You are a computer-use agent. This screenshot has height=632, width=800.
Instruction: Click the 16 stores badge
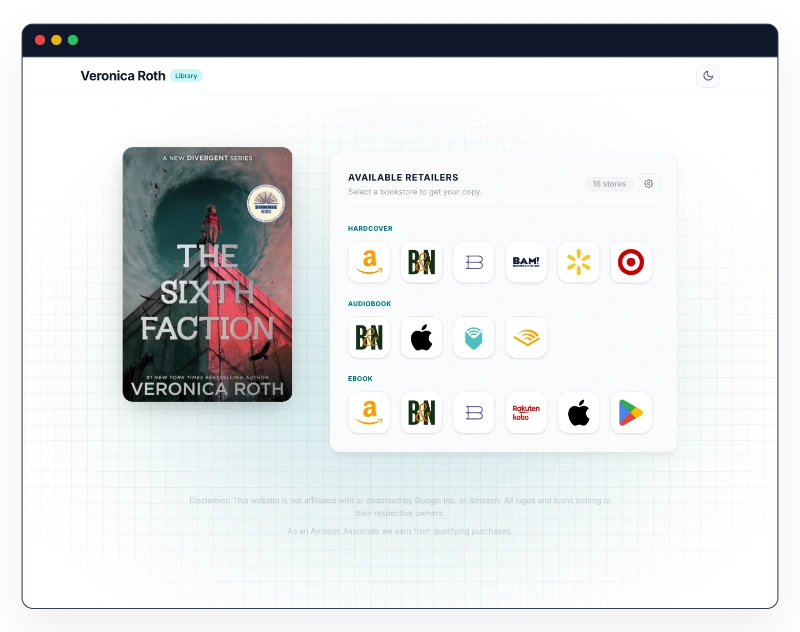[609, 184]
